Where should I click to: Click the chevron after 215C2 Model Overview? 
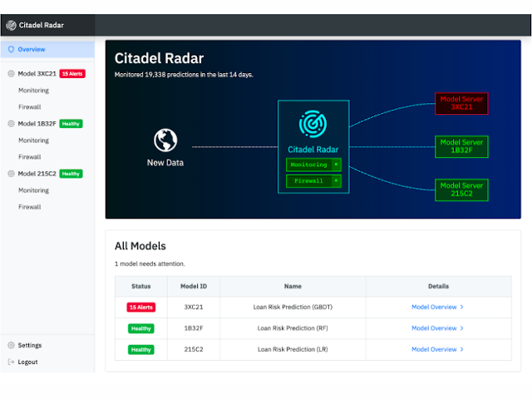pyautogui.click(x=462, y=349)
